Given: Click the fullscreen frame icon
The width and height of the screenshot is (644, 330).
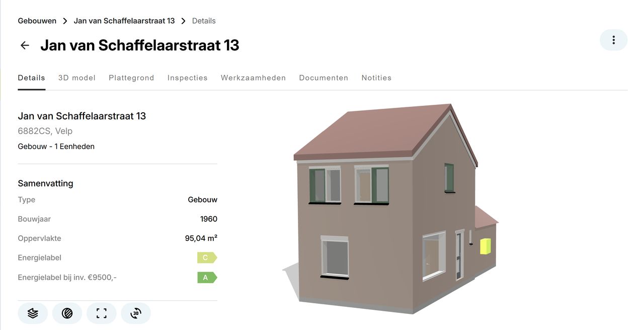Looking at the screenshot, I should [x=102, y=313].
